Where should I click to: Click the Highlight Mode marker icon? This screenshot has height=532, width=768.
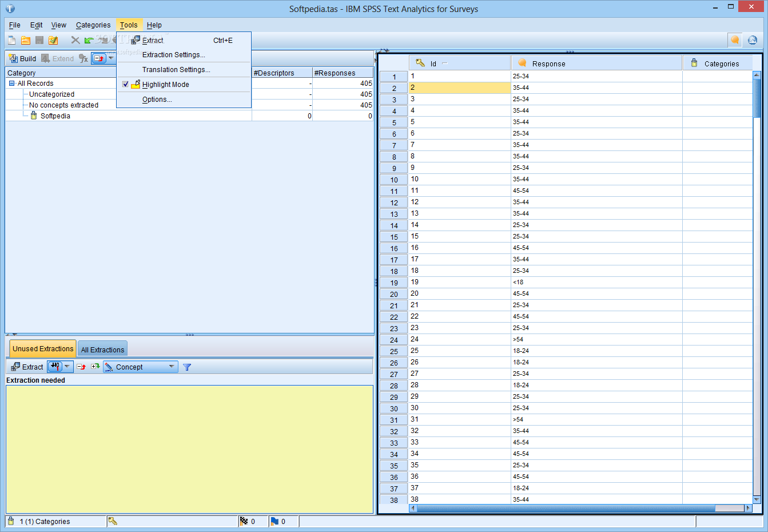click(x=136, y=84)
